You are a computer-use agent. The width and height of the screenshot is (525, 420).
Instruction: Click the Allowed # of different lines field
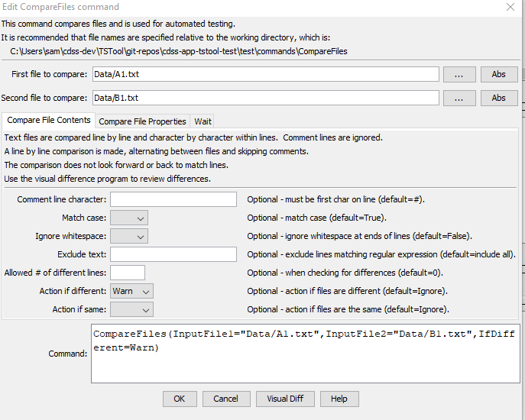pyautogui.click(x=128, y=273)
